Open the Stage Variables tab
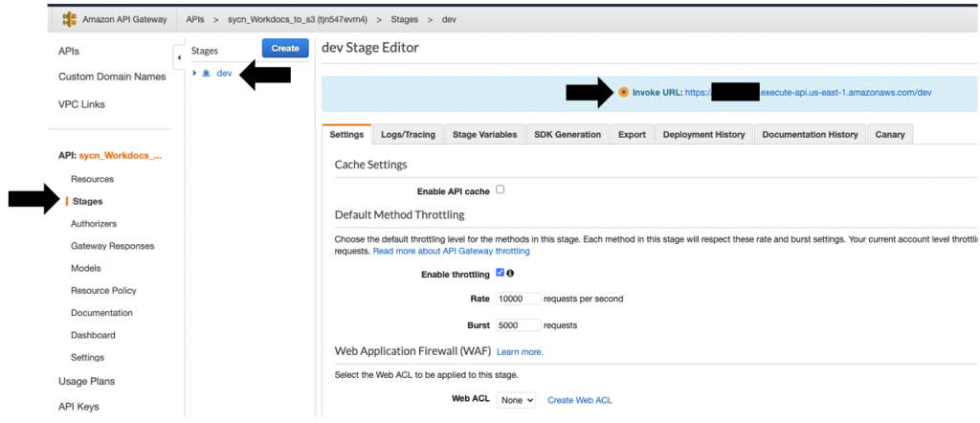Screen dimensions: 980x423 (484, 134)
